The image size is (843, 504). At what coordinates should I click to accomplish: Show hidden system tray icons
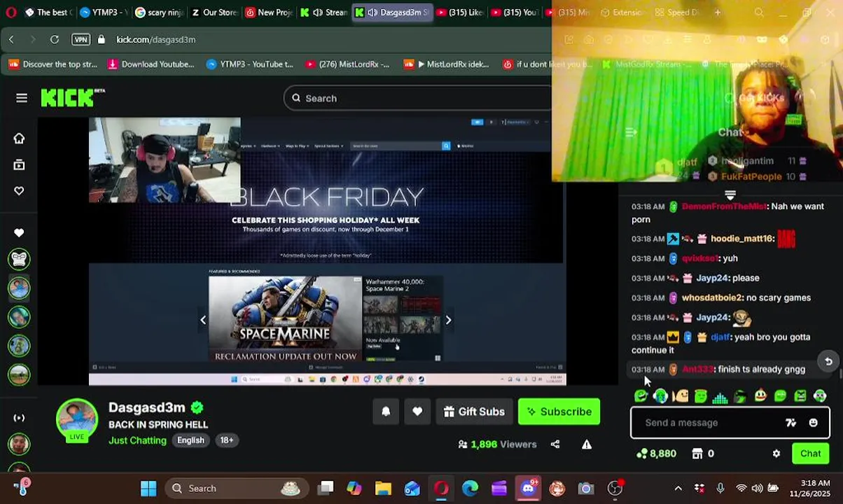click(x=678, y=489)
